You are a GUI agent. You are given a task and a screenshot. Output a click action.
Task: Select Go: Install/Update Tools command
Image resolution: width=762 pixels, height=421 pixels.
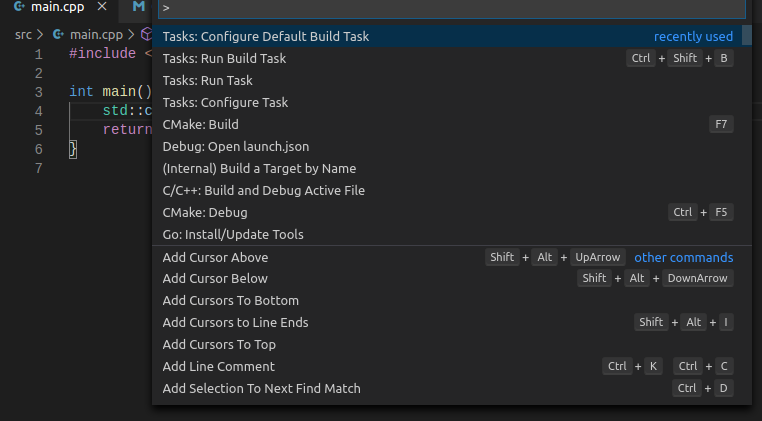(233, 234)
